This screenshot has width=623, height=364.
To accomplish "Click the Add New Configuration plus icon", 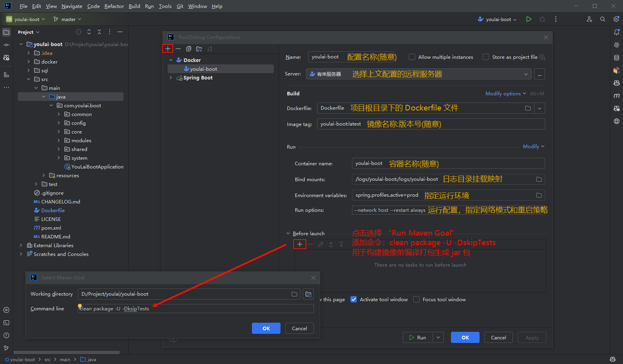I will pyautogui.click(x=168, y=49).
